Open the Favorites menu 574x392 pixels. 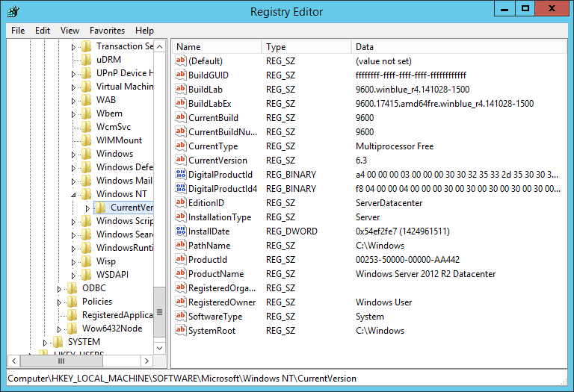[107, 31]
